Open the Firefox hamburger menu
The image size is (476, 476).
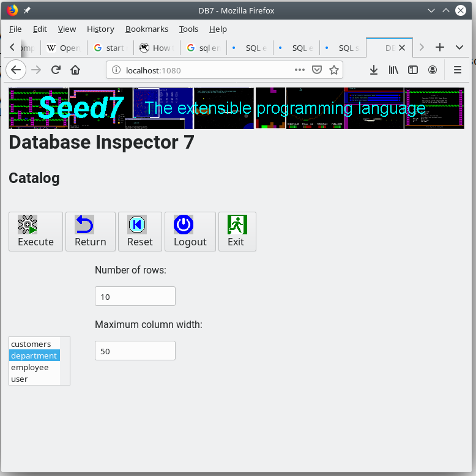pos(458,70)
